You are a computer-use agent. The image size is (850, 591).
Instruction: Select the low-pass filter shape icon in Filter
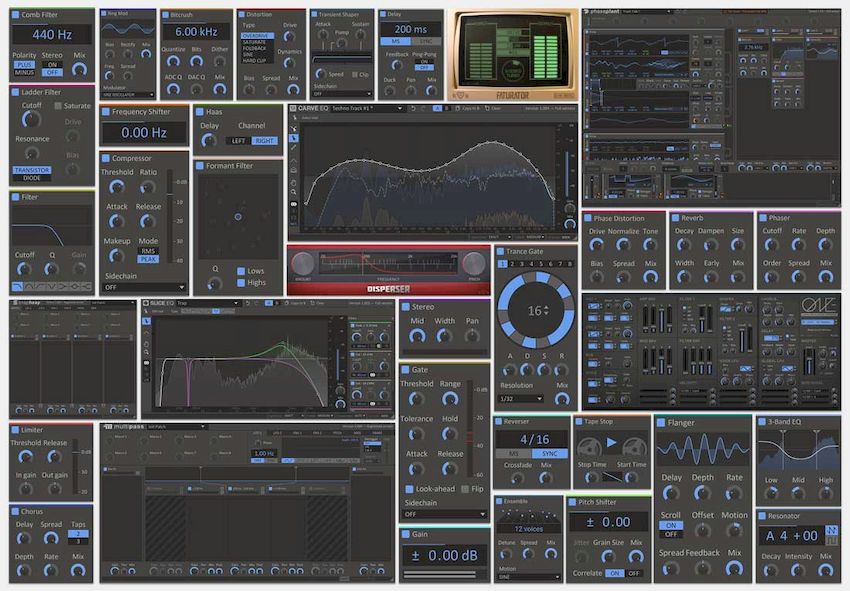pyautogui.click(x=17, y=286)
